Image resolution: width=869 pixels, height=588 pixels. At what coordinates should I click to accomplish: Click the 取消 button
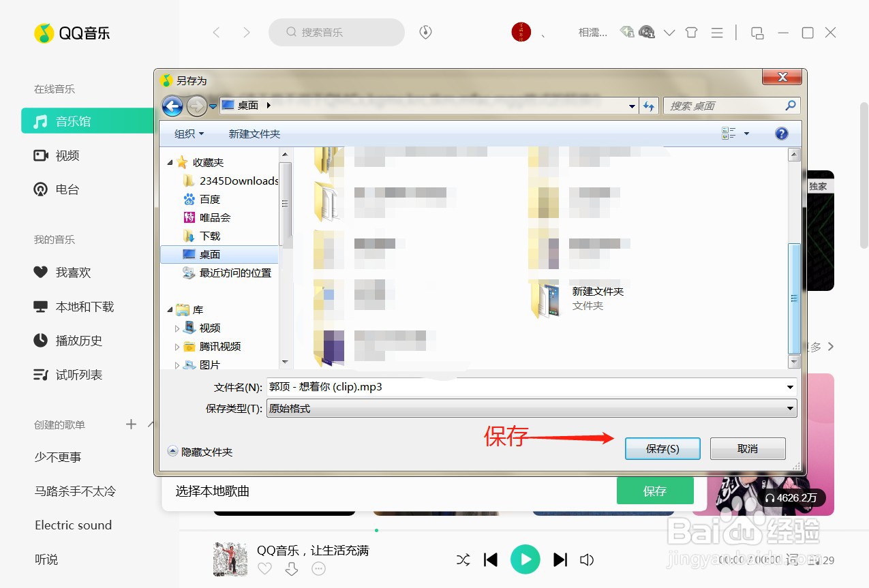(748, 449)
